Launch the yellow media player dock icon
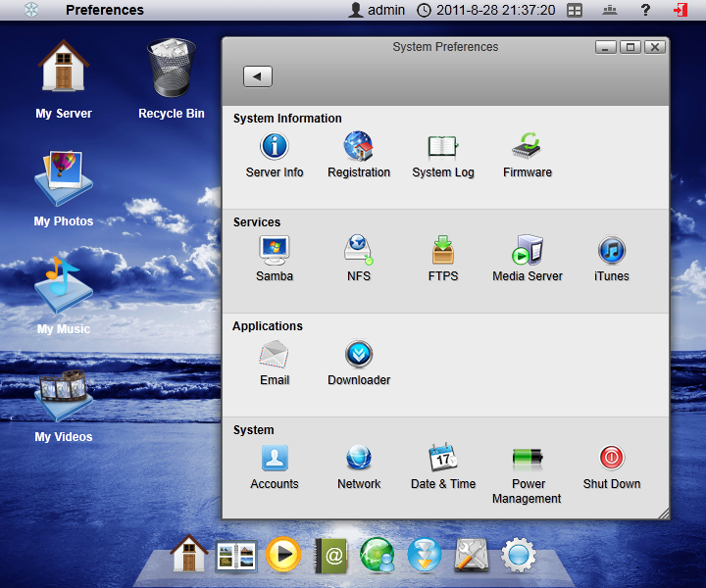 (284, 556)
